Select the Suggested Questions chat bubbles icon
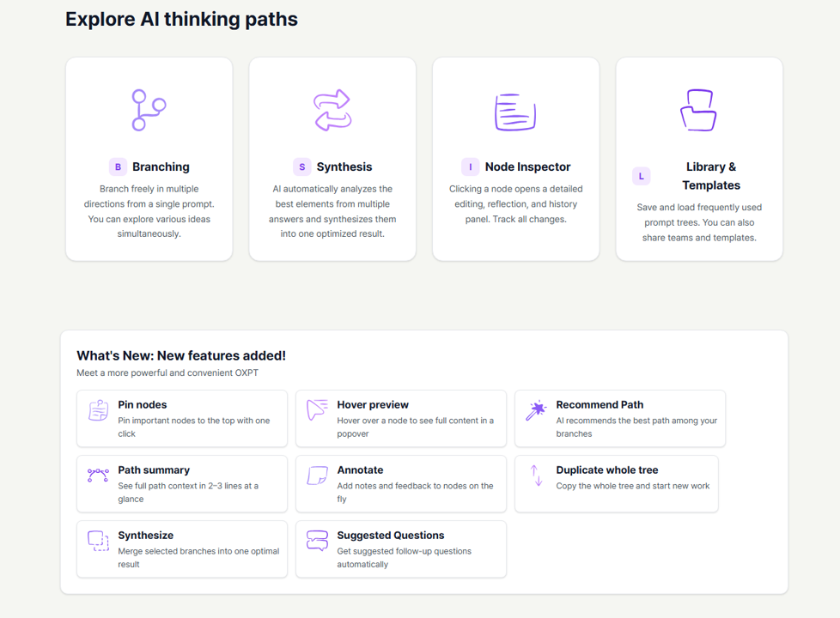 316,541
